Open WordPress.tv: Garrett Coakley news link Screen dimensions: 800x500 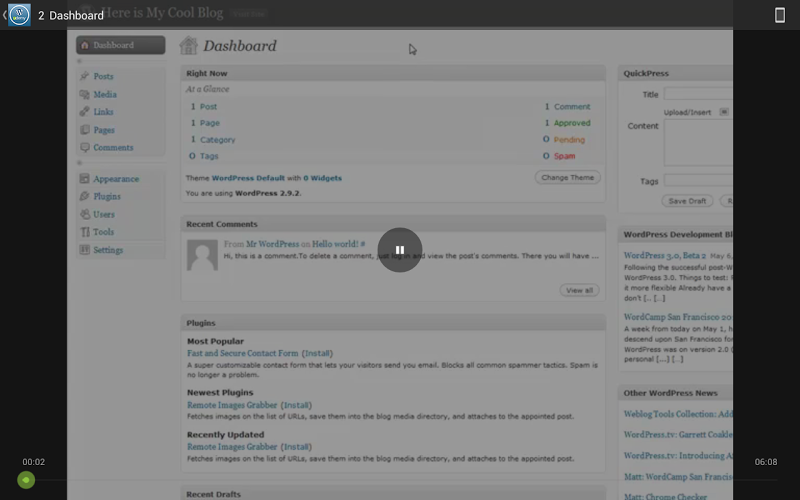tap(678, 435)
